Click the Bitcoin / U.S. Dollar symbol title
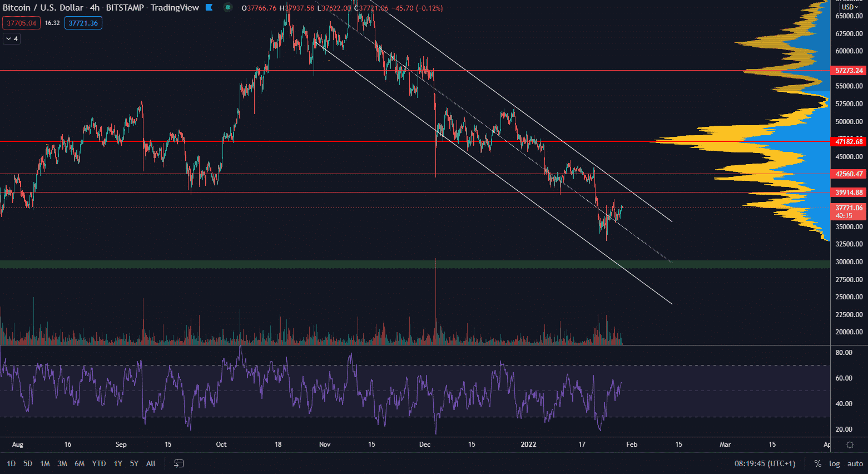This screenshot has height=474, width=868. [x=43, y=8]
